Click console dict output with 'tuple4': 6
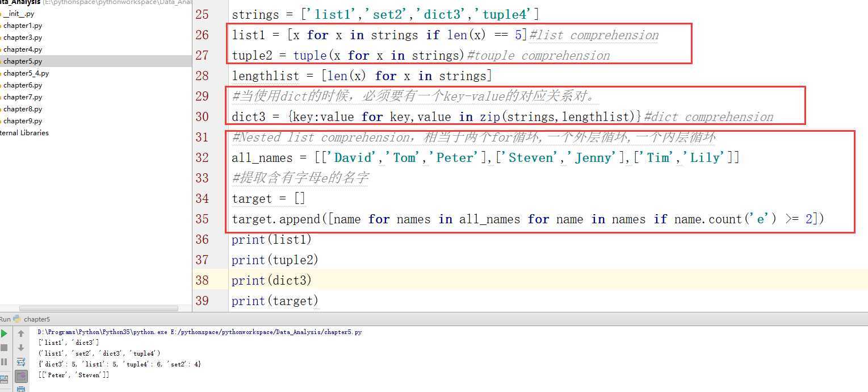This screenshot has width=868, height=392. (x=120, y=364)
